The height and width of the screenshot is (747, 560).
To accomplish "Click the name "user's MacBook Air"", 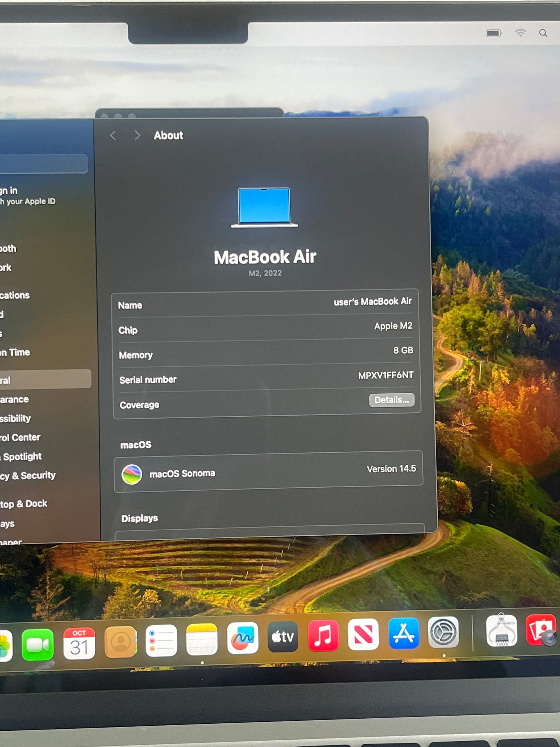I will tap(373, 302).
